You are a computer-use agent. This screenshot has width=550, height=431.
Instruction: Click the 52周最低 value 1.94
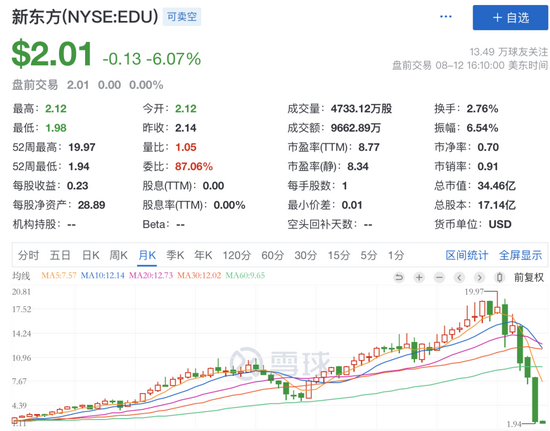click(79, 166)
